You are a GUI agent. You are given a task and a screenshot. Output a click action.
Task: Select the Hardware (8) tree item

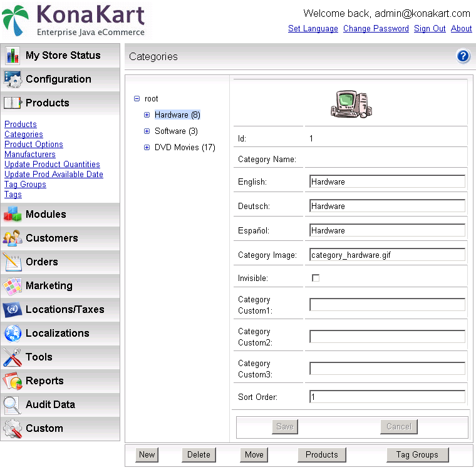(x=178, y=115)
